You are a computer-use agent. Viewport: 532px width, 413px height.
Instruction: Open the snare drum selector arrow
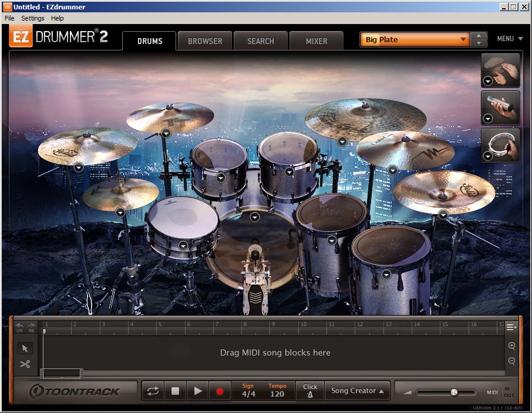(x=182, y=245)
